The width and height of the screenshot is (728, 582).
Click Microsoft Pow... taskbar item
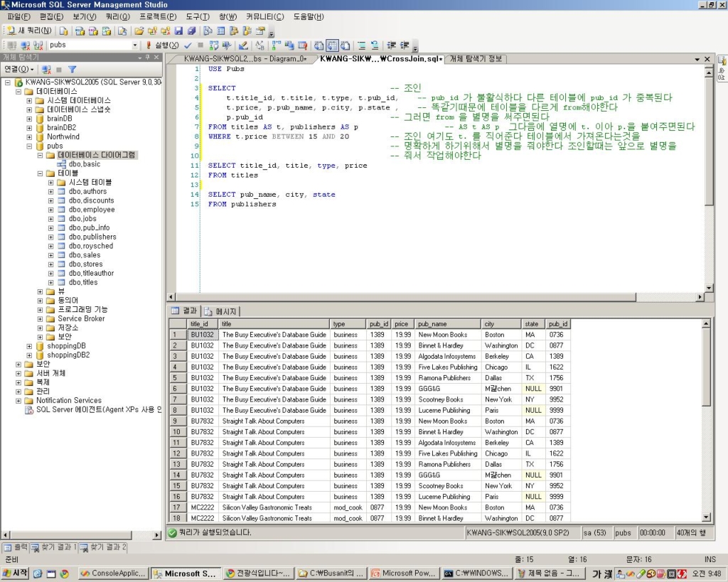[404, 573]
